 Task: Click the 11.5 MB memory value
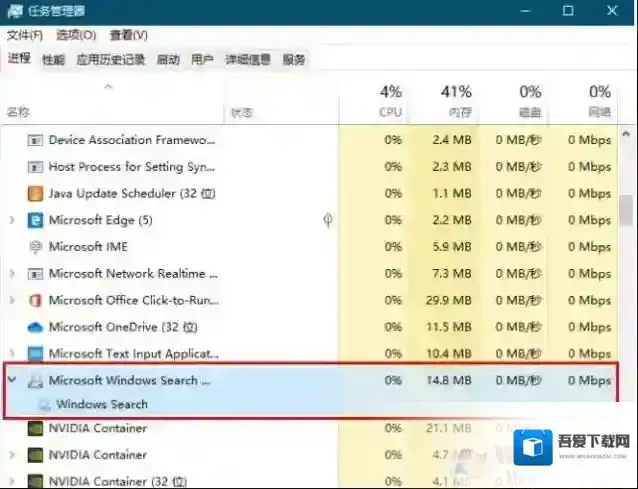448,327
